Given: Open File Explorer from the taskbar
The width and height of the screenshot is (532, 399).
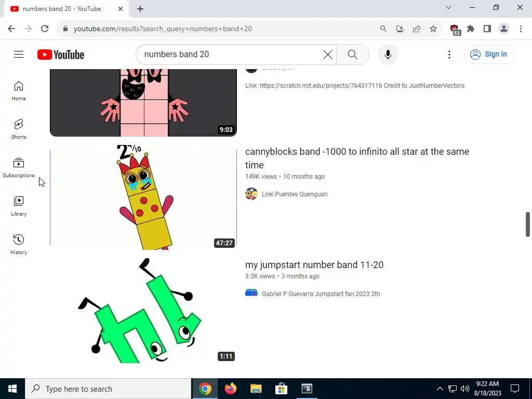Looking at the screenshot, I should point(256,389).
